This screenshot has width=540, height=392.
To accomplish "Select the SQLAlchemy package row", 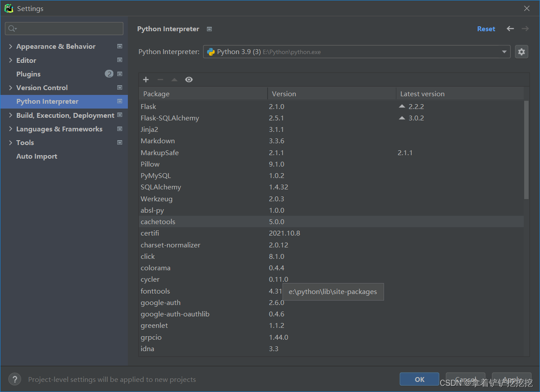I will 331,187.
